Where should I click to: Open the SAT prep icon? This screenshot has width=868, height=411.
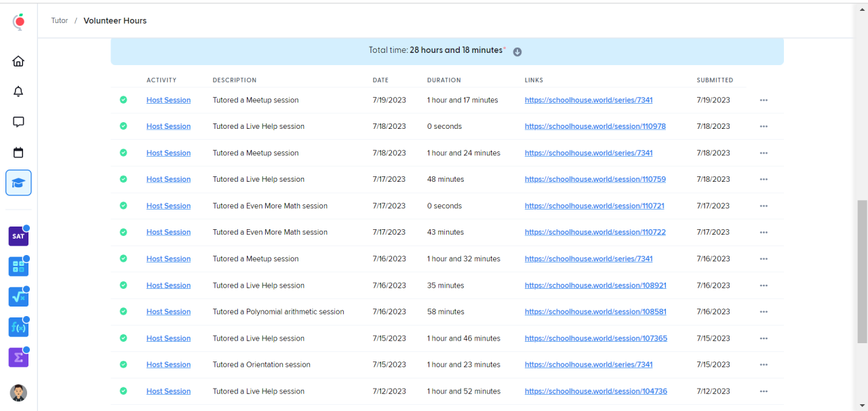[x=18, y=236]
